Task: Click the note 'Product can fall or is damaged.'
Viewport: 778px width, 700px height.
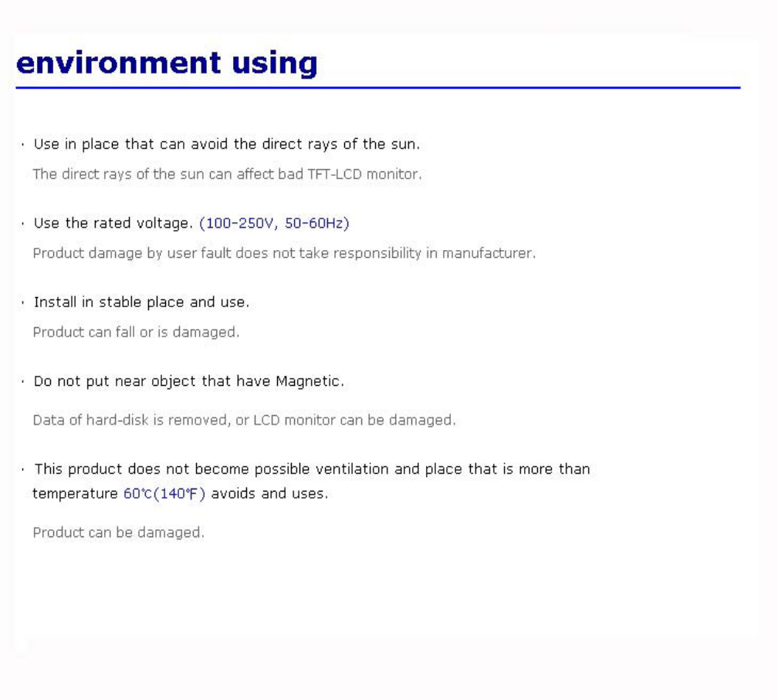Action: tap(136, 332)
